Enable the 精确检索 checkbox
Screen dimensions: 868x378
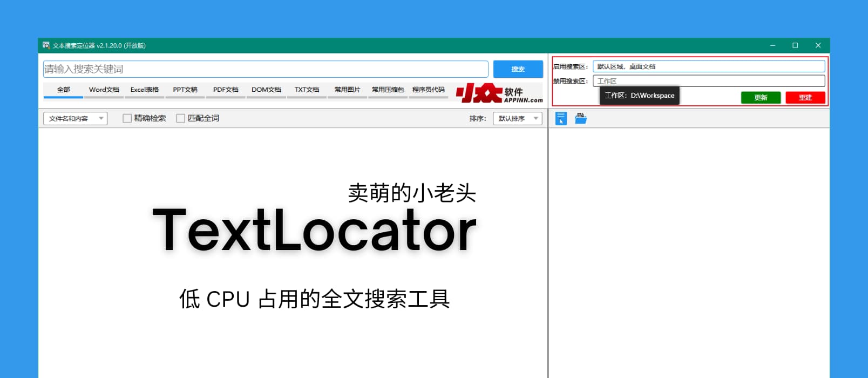coord(127,118)
